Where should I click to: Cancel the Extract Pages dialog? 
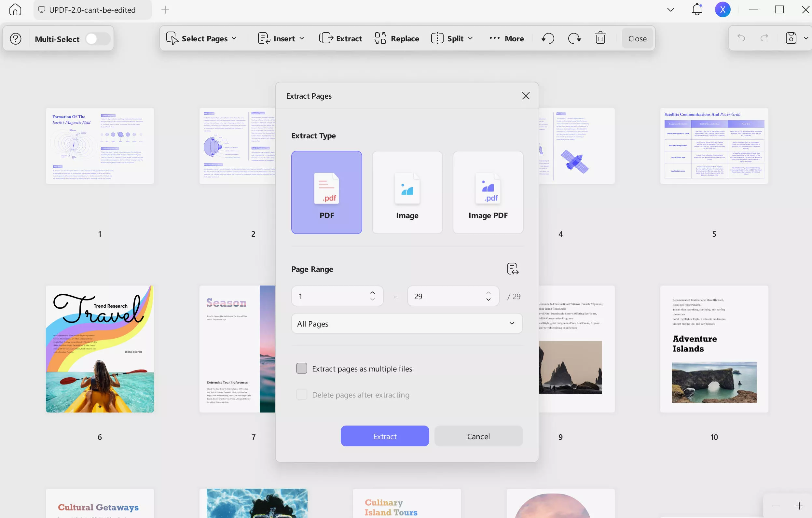[478, 436]
